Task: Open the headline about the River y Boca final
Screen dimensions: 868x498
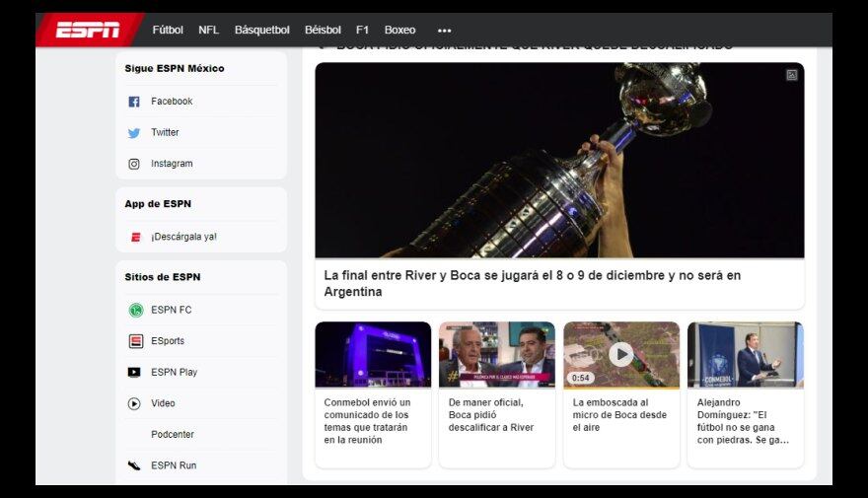Action: point(532,283)
